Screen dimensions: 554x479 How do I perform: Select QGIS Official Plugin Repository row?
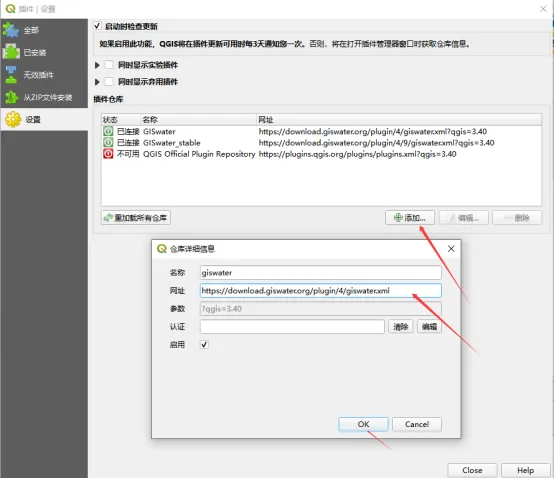tap(321, 154)
